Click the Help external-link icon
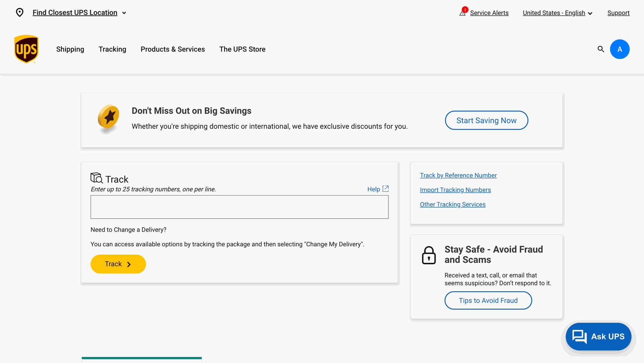Screen dimensions: 644x363 [x=386, y=189]
